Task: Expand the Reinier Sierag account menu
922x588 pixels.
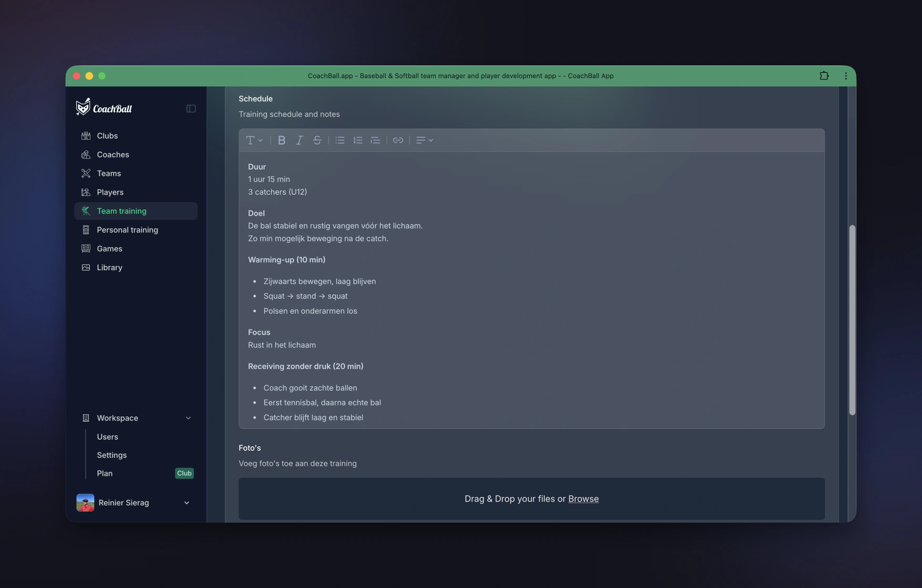Action: click(x=187, y=502)
